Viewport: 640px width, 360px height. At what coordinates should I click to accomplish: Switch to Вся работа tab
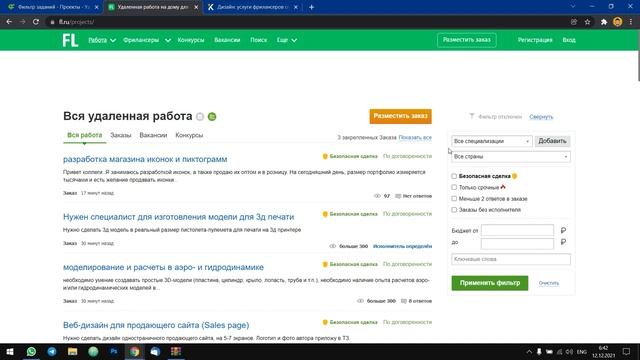84,135
